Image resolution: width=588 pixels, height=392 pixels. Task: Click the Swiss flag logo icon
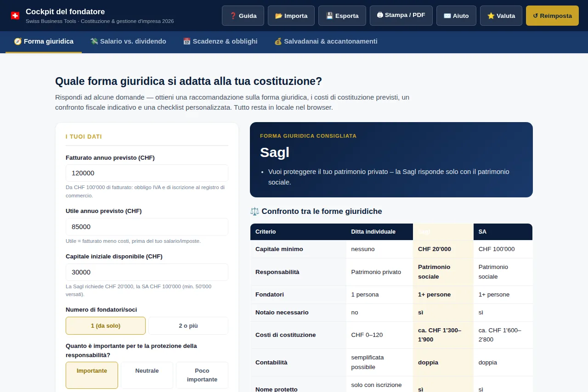15,16
